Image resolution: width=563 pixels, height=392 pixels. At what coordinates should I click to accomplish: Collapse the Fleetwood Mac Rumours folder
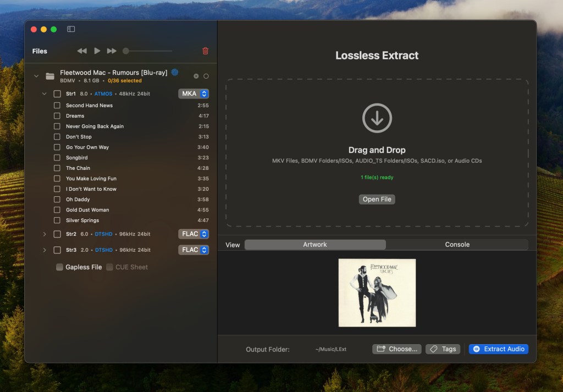click(x=36, y=76)
